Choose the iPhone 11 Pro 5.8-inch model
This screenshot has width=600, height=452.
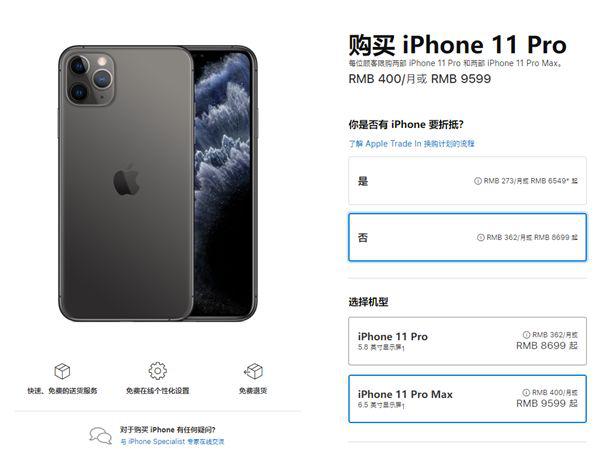click(467, 341)
